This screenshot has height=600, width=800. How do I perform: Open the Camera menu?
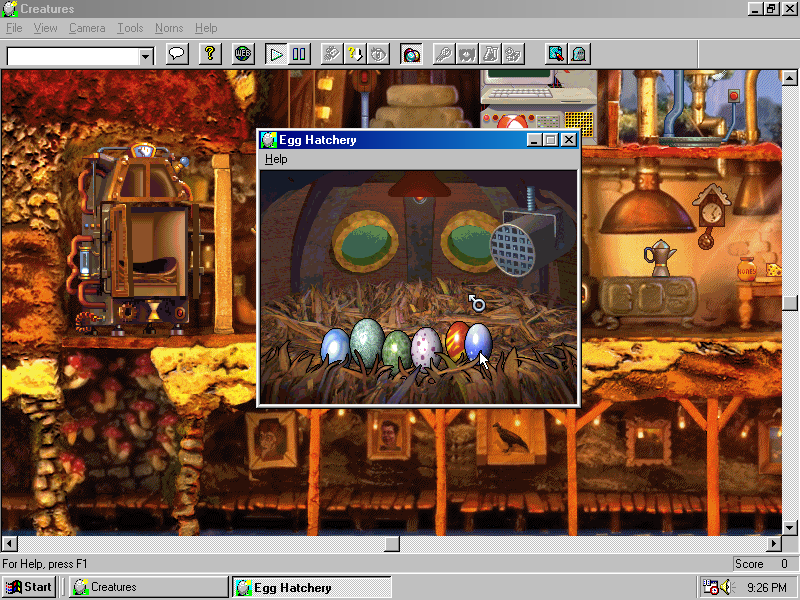coord(87,28)
